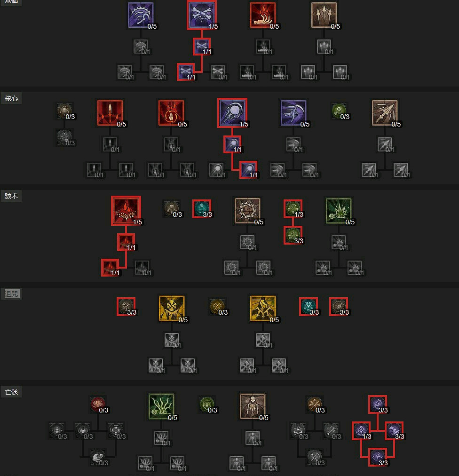Click the 亡骸 section label
The height and width of the screenshot is (476, 459).
click(x=11, y=392)
